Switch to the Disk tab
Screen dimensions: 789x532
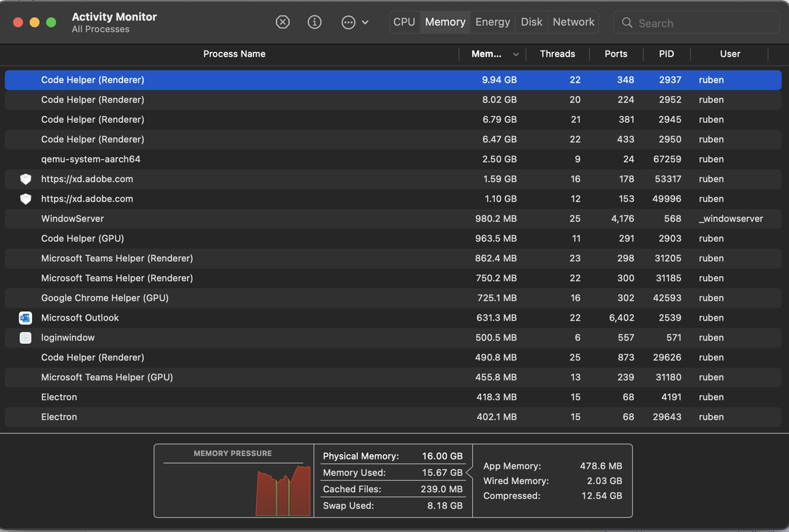click(x=532, y=22)
